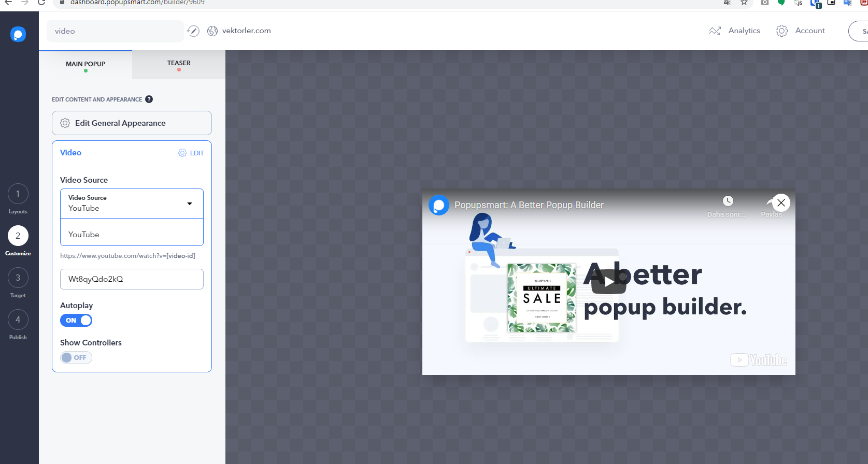Switch to the TEASER tab

point(179,65)
